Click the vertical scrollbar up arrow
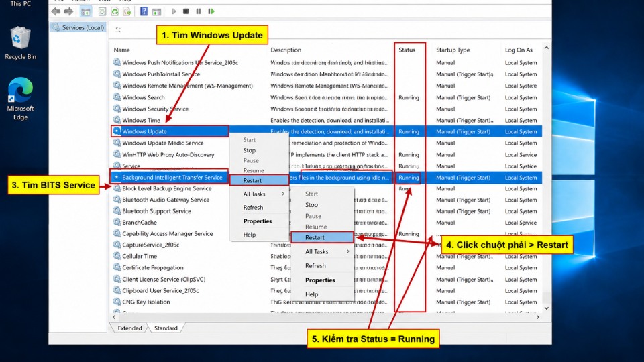This screenshot has width=644, height=362. point(546,48)
